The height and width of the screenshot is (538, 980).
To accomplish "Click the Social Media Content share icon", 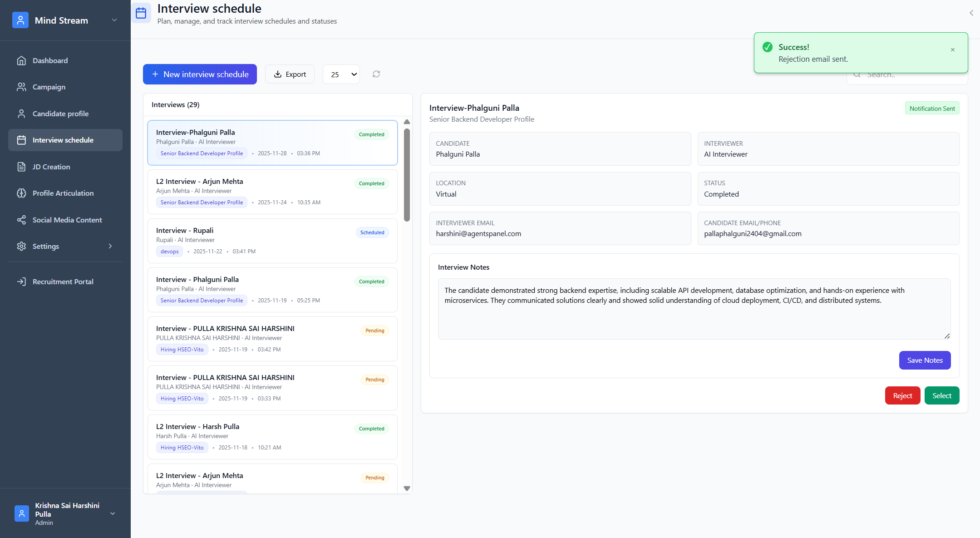I will coord(21,220).
